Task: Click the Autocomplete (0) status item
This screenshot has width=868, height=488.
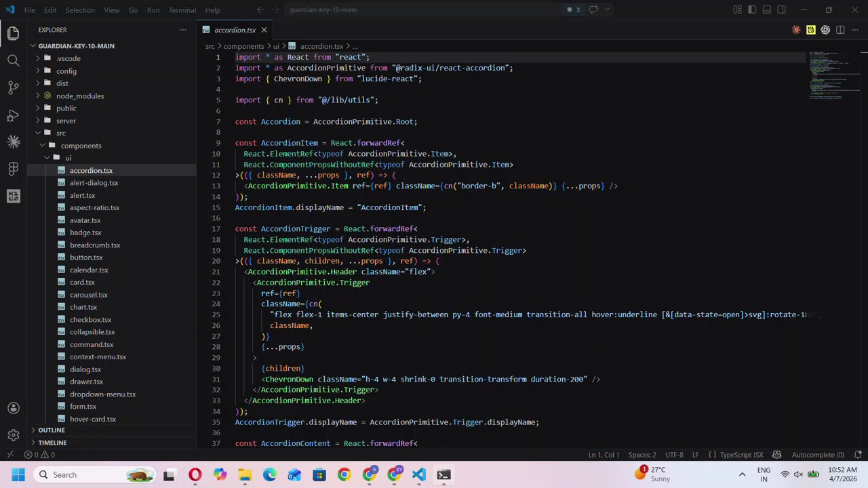Action: pos(818,455)
